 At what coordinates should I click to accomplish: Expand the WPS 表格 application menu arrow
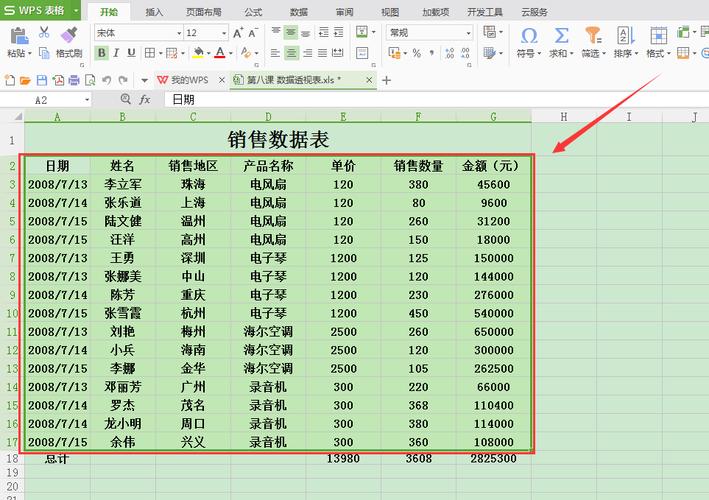click(x=76, y=10)
